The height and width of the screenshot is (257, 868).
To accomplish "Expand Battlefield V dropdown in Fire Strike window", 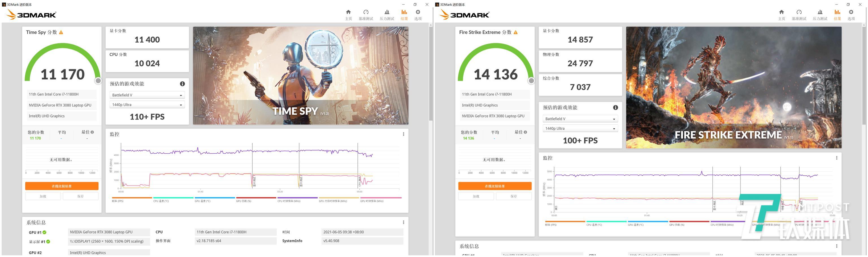I will [580, 119].
